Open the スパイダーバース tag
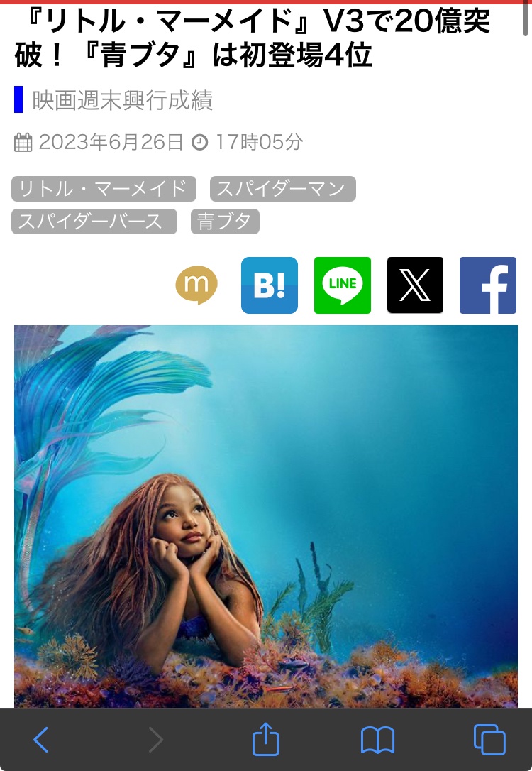This screenshot has width=532, height=771. pyautogui.click(x=94, y=222)
